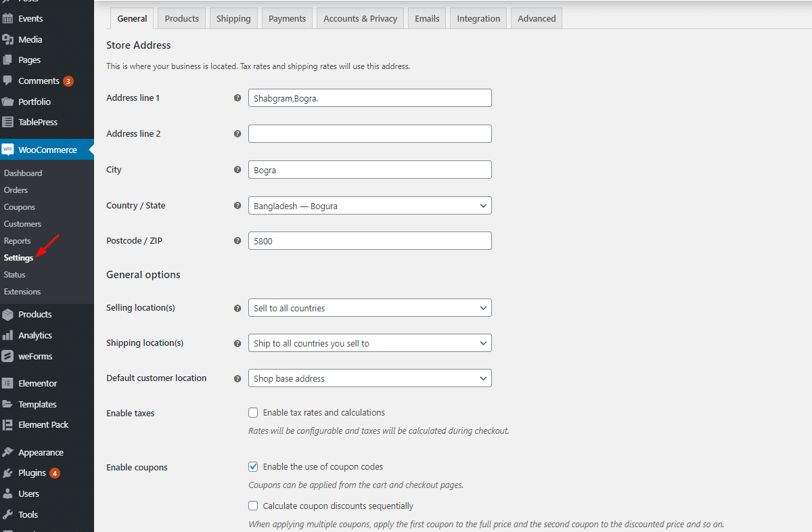Click the help icon next to Postcode / ZIP
The width and height of the screenshot is (812, 532).
(x=238, y=241)
